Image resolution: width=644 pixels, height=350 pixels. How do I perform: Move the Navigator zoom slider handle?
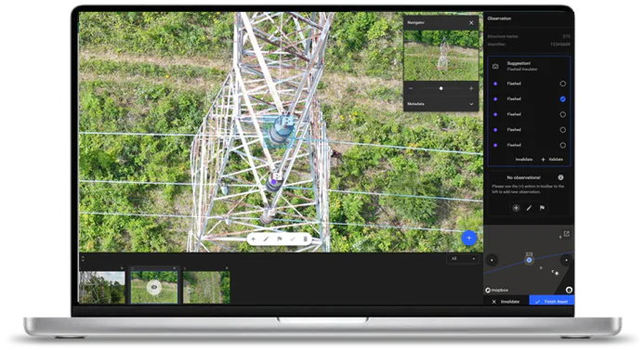(x=440, y=88)
